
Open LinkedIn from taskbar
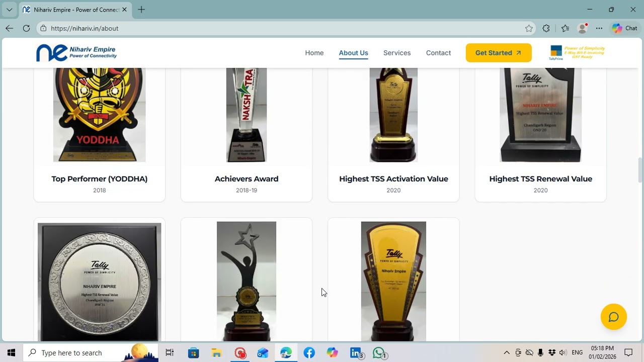pos(356,353)
